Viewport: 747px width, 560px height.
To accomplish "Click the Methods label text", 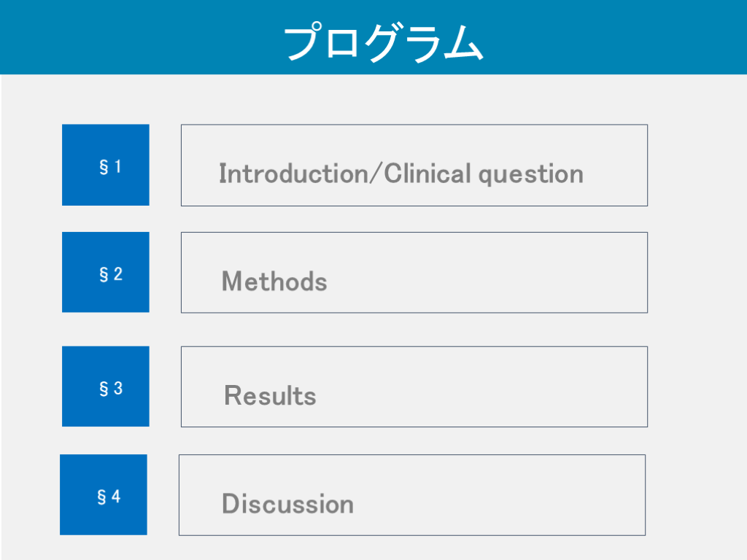I will point(274,281).
